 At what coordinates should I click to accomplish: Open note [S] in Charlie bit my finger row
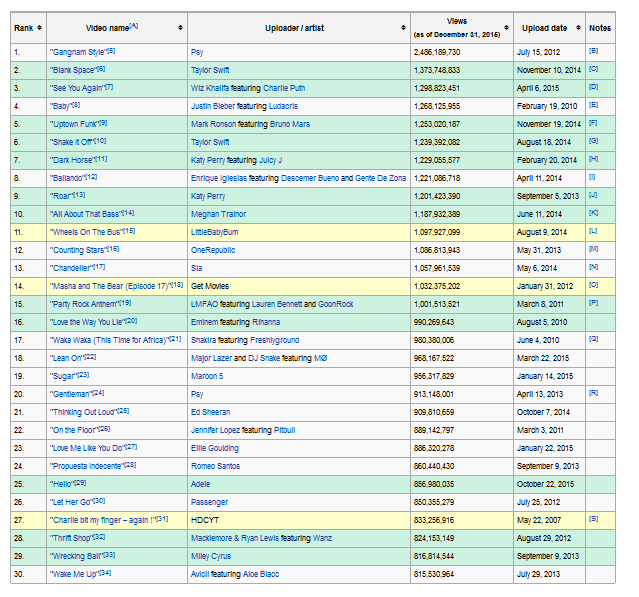tap(593, 519)
